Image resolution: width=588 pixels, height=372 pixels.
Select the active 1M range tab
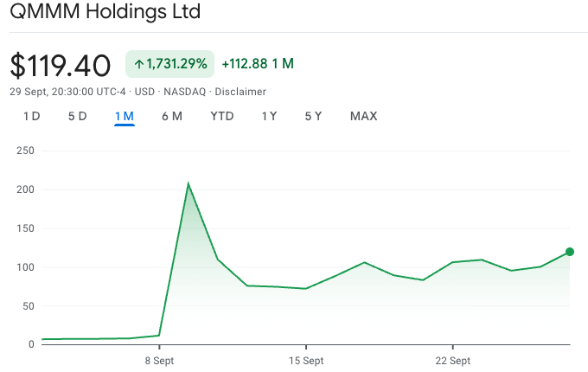coord(124,116)
